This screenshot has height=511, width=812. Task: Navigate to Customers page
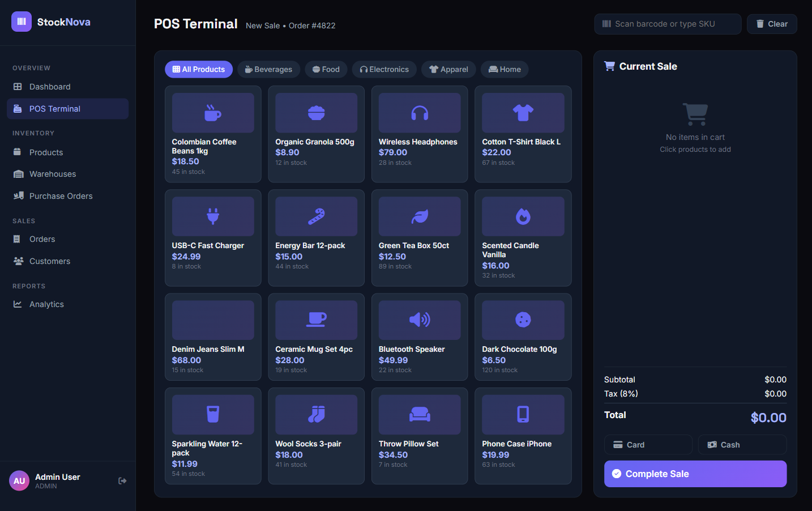point(68,261)
